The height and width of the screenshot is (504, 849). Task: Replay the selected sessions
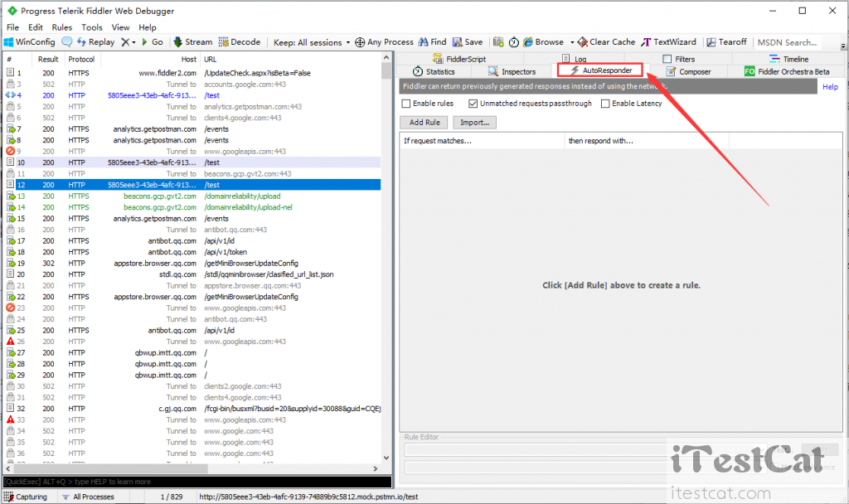tap(96, 42)
